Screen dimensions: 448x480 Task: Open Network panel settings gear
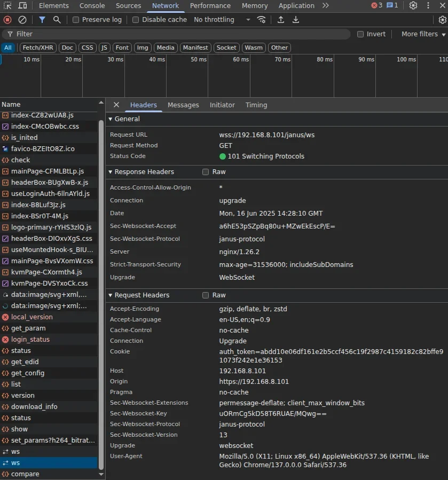click(443, 20)
